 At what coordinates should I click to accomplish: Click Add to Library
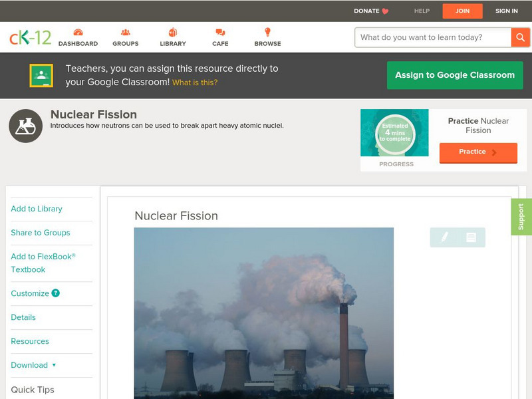click(37, 209)
